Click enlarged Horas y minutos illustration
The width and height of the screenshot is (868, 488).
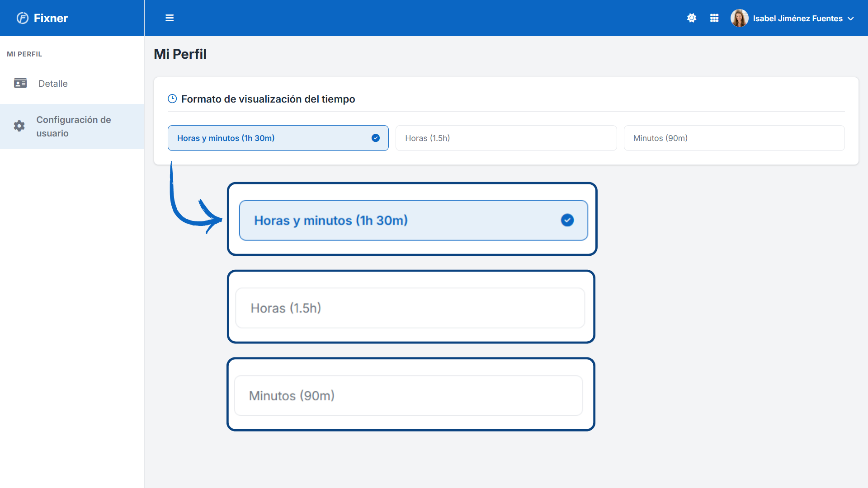point(412,219)
